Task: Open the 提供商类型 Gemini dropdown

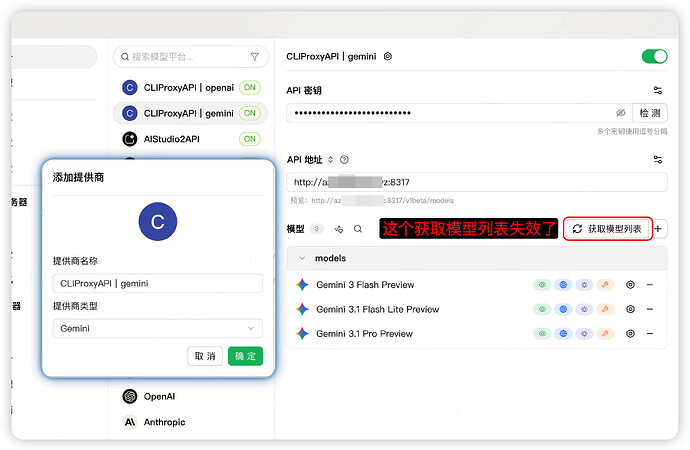Action: coord(158,328)
